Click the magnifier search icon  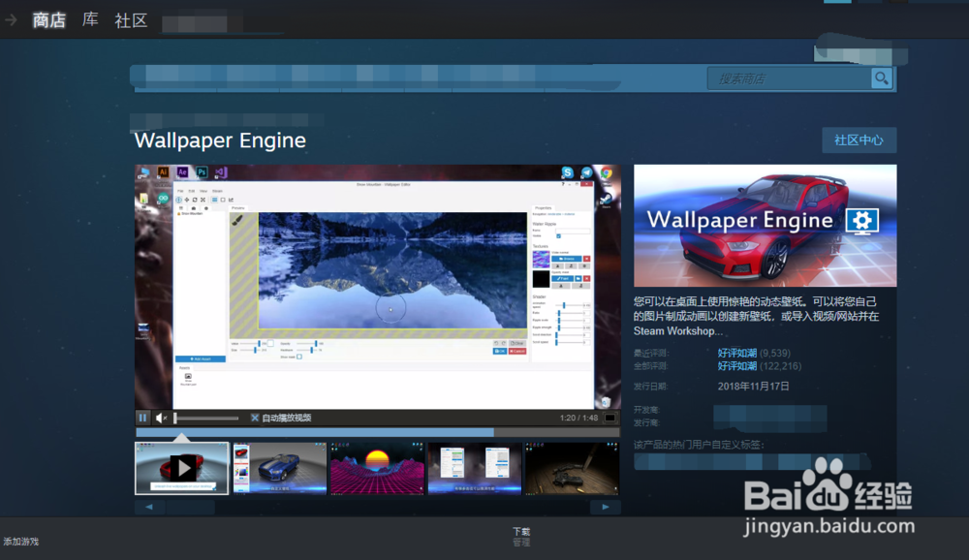(881, 78)
